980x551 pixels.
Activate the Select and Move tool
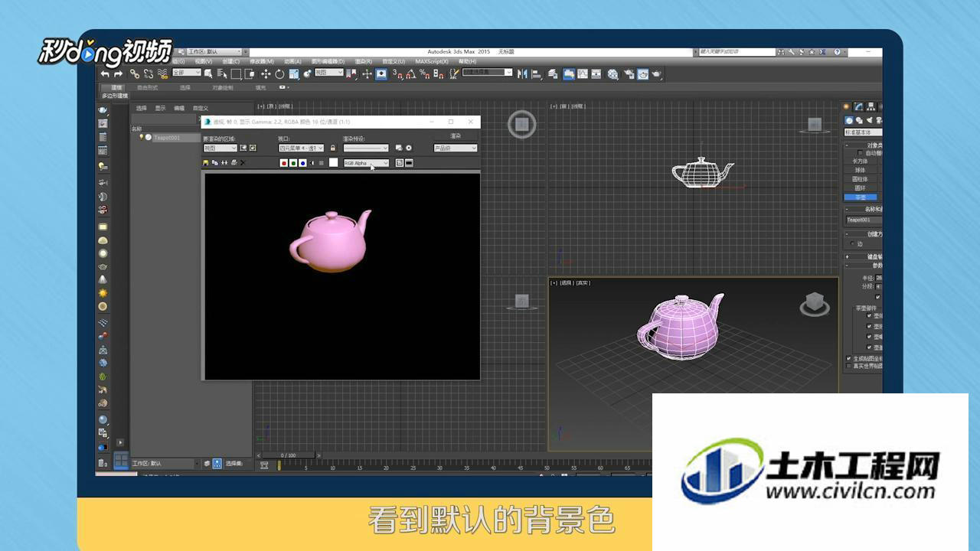(266, 73)
